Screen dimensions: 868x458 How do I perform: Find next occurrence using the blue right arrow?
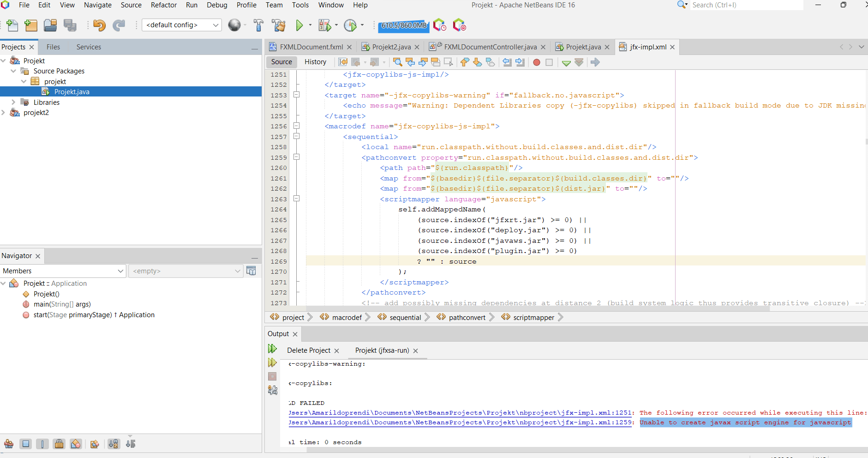pos(423,62)
